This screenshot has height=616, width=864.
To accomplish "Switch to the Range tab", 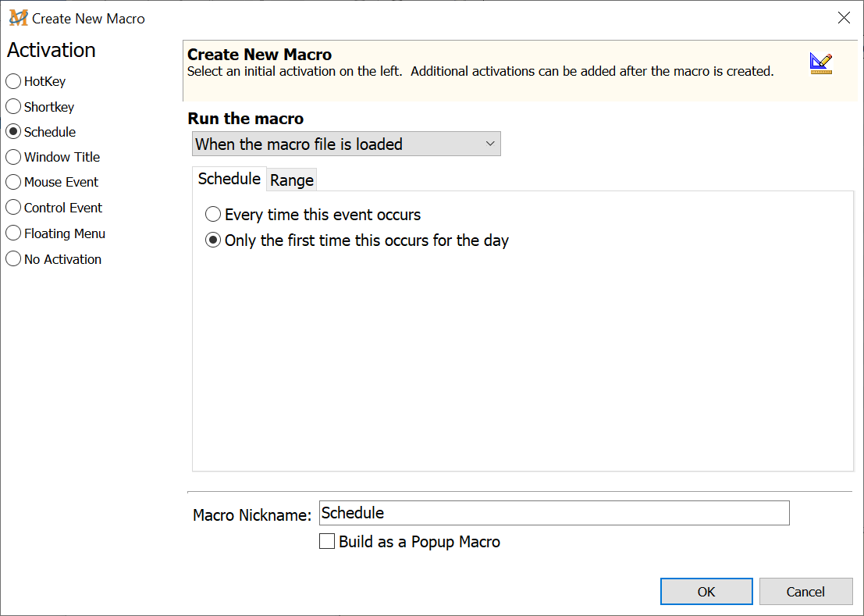I will pos(292,180).
